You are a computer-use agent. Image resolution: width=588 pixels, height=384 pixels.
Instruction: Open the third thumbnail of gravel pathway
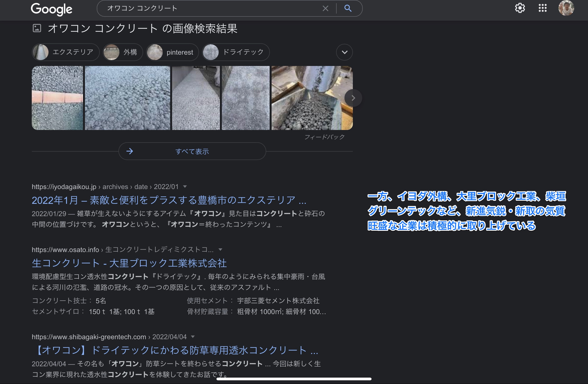pos(196,98)
